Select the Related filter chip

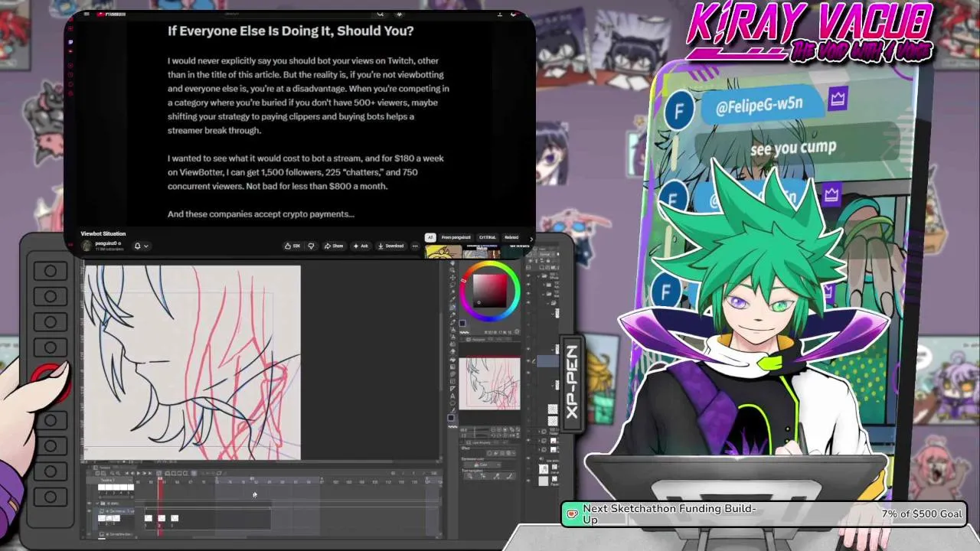pyautogui.click(x=511, y=237)
